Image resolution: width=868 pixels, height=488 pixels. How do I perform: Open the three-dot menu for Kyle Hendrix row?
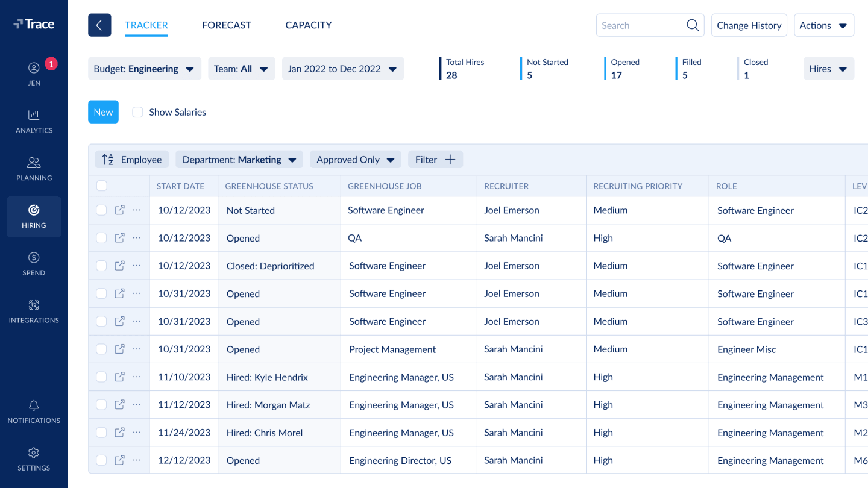(137, 377)
